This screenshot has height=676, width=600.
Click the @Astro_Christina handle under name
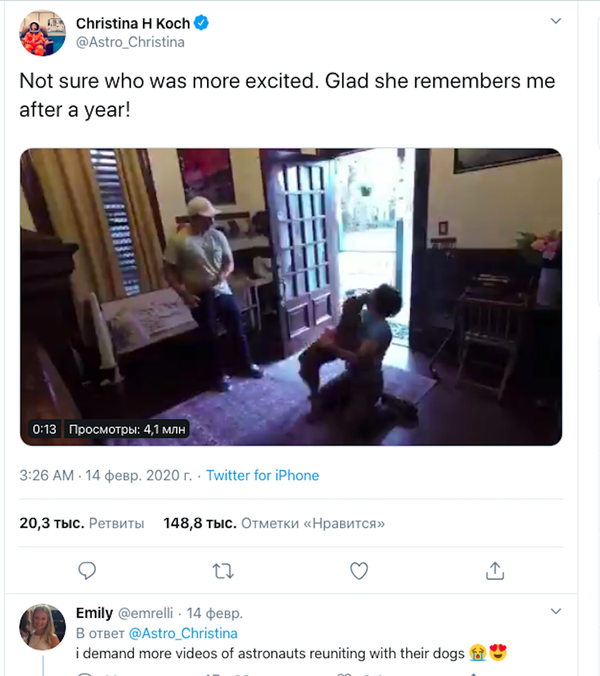click(130, 42)
